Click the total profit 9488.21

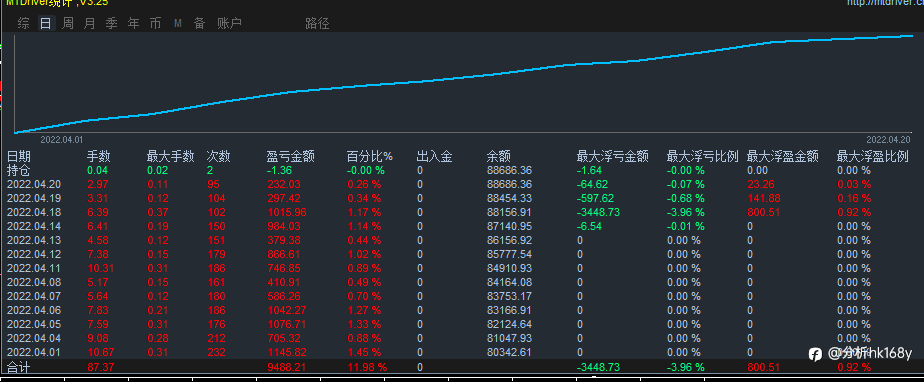click(x=286, y=367)
